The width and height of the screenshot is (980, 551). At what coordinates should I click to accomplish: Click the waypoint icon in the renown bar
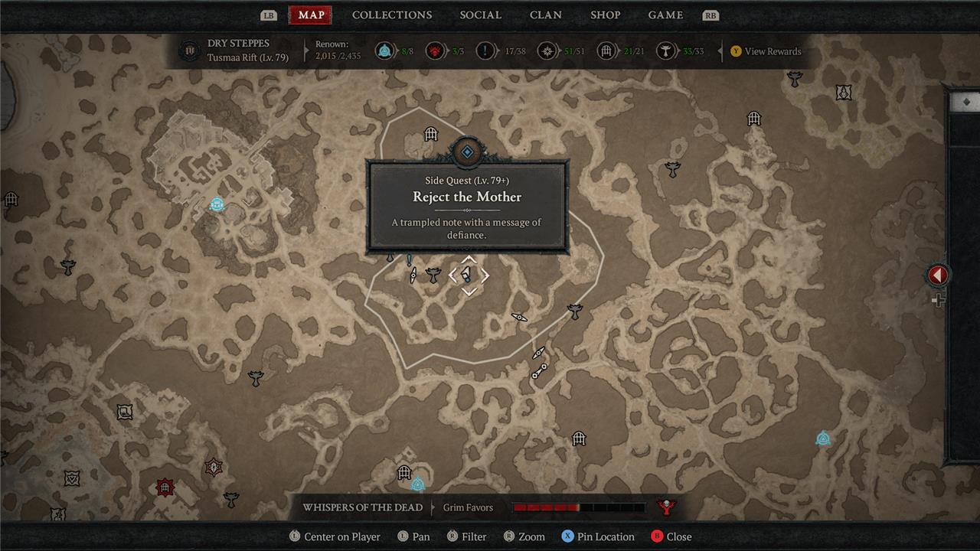tap(385, 51)
